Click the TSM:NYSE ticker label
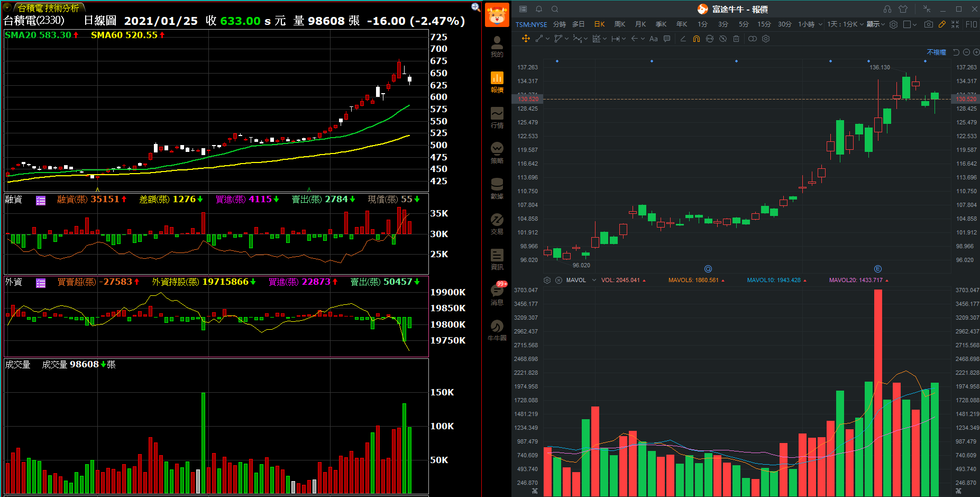This screenshot has height=497, width=980. 532,24
